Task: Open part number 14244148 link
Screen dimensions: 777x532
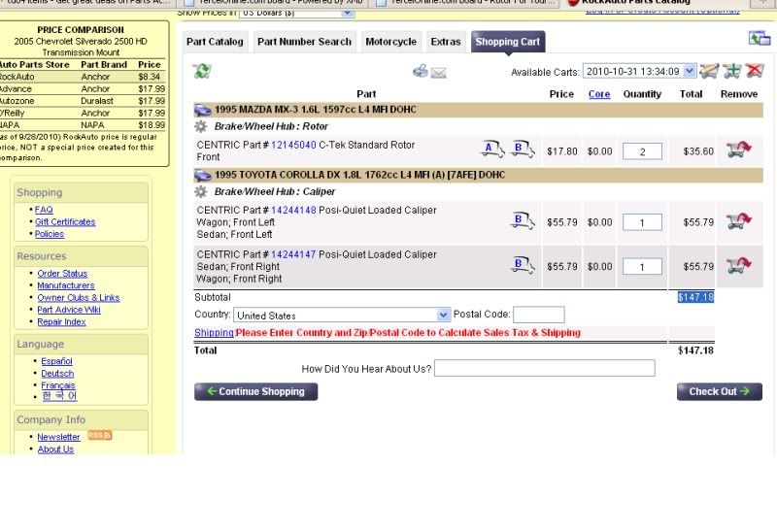Action: [x=293, y=210]
